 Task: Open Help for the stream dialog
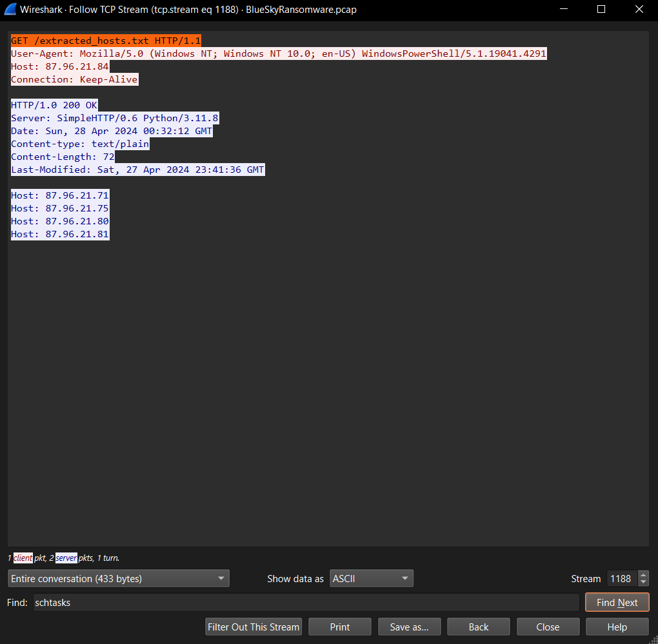click(617, 627)
